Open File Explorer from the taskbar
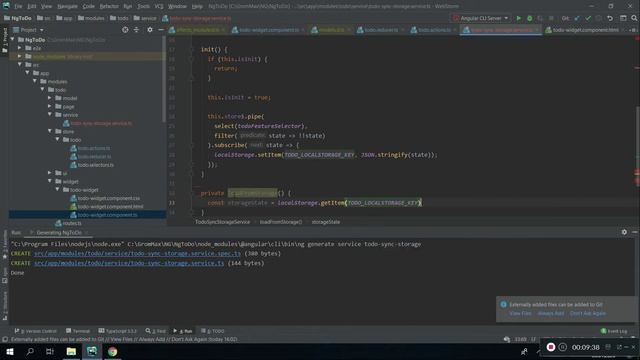 (71, 351)
